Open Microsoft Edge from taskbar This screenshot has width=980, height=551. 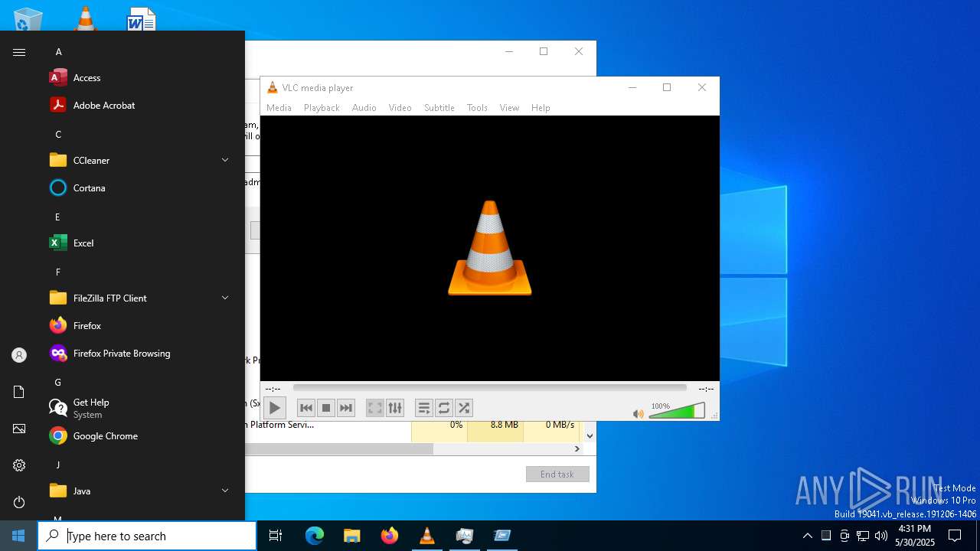coord(315,536)
